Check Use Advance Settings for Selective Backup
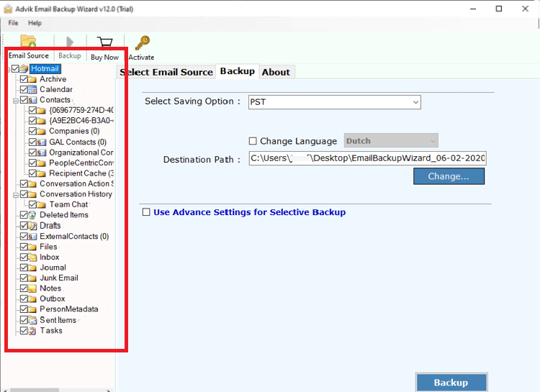Viewport: 540px width, 392px height. coord(146,212)
